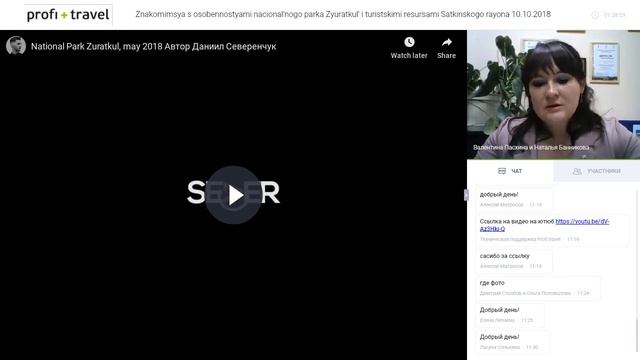Click the presenter webcam video
Screen dimensions: 640x360
point(553,94)
